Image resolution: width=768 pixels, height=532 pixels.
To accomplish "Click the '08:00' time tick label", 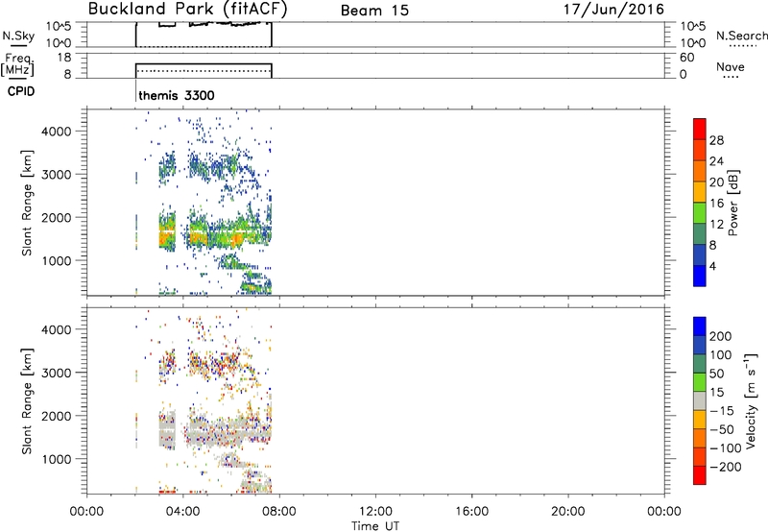I will tap(279, 512).
